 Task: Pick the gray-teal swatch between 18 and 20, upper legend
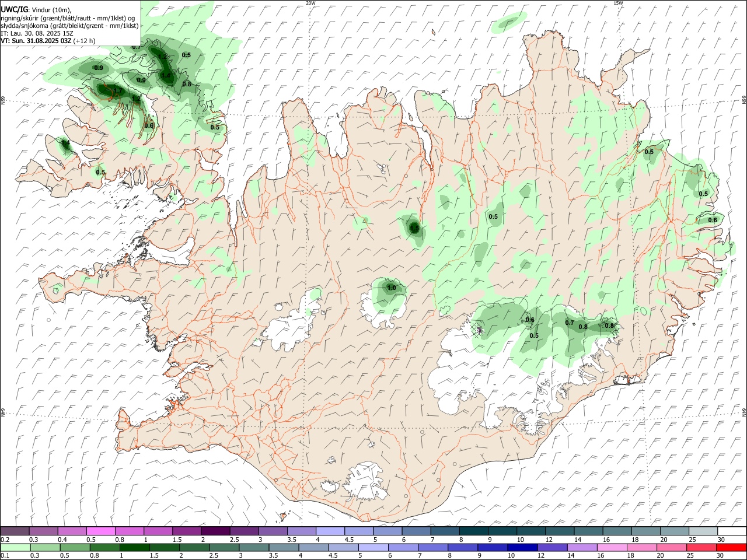tap(645, 531)
